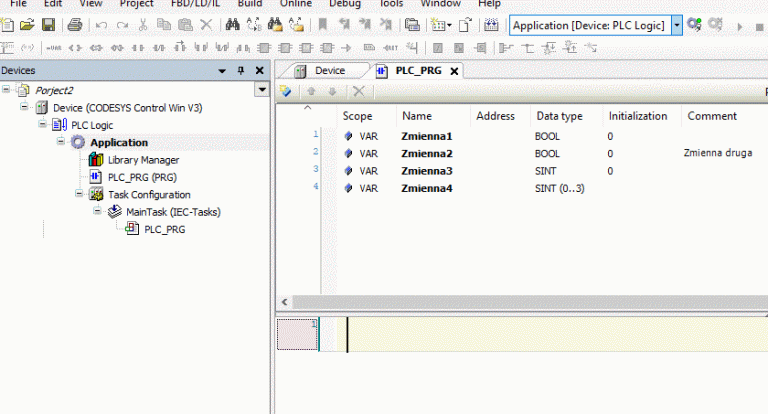Collapse the PLC Logic tree node
The width and height of the screenshot is (768, 414).
(x=42, y=125)
